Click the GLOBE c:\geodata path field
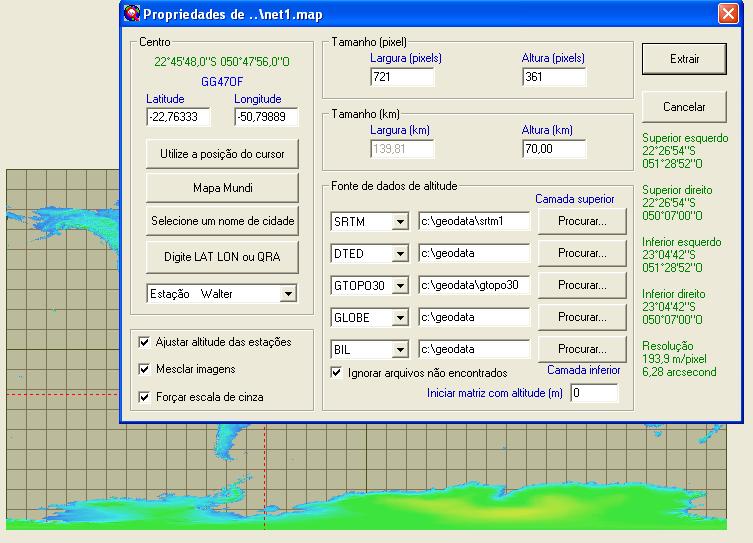The width and height of the screenshot is (753, 543). (x=474, y=317)
